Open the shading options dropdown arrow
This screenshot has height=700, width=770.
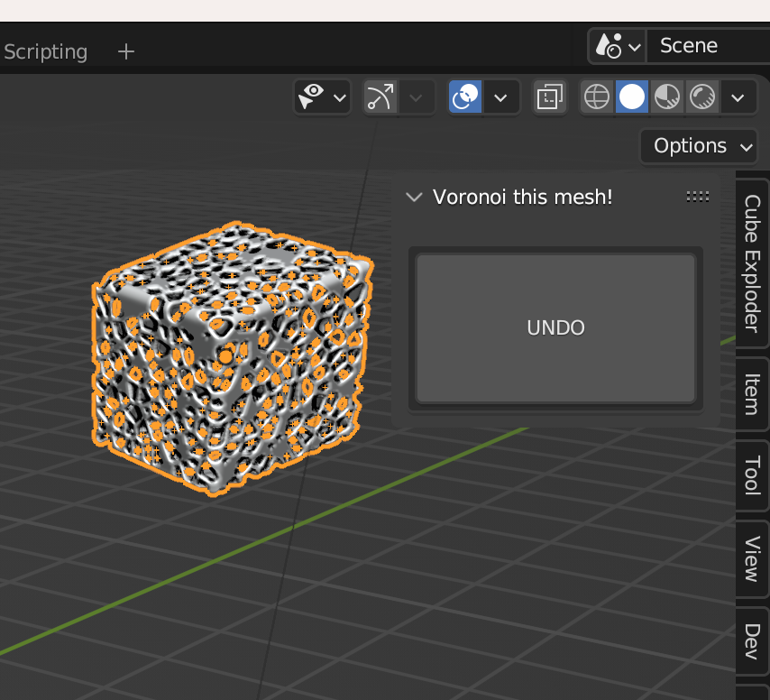pyautogui.click(x=738, y=97)
